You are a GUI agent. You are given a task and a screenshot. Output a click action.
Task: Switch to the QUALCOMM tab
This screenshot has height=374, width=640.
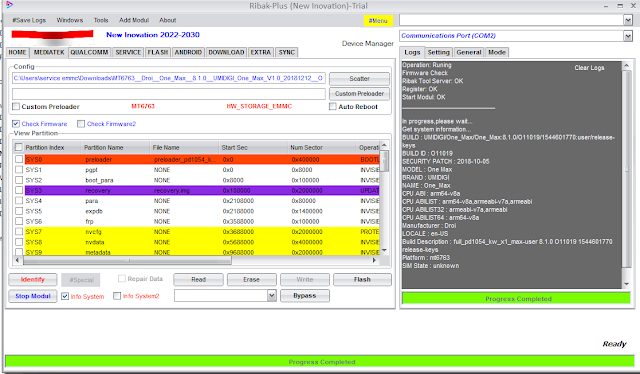click(x=89, y=52)
